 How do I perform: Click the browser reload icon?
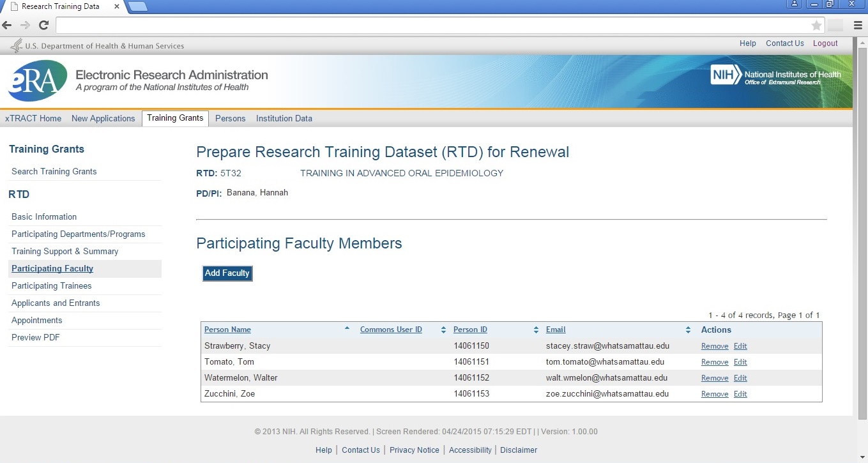pyautogui.click(x=43, y=26)
